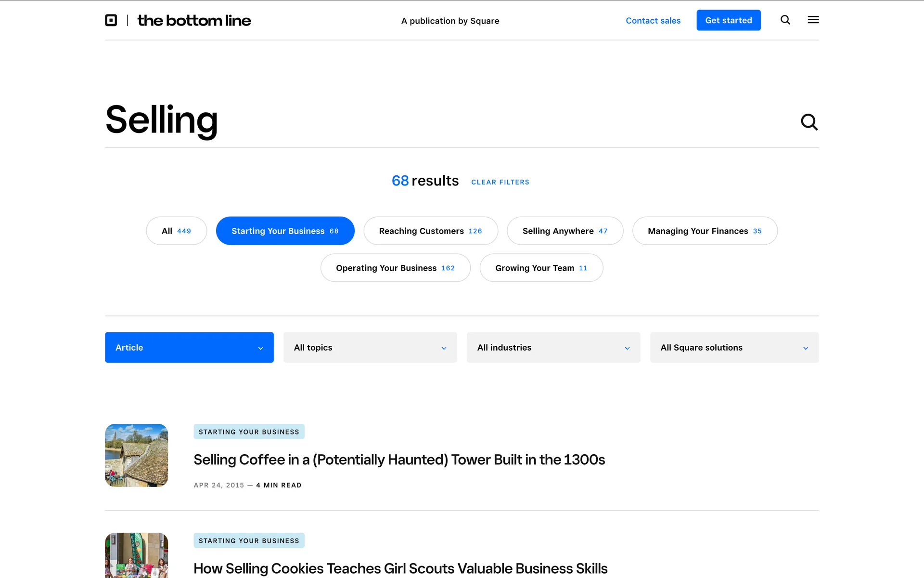Click the Square logo icon
The height and width of the screenshot is (578, 924).
(x=111, y=20)
